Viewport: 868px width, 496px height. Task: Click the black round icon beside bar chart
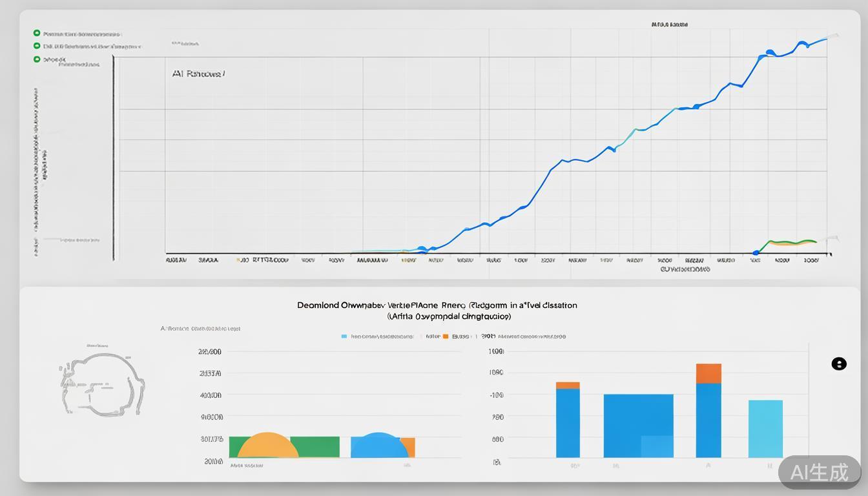[x=838, y=364]
